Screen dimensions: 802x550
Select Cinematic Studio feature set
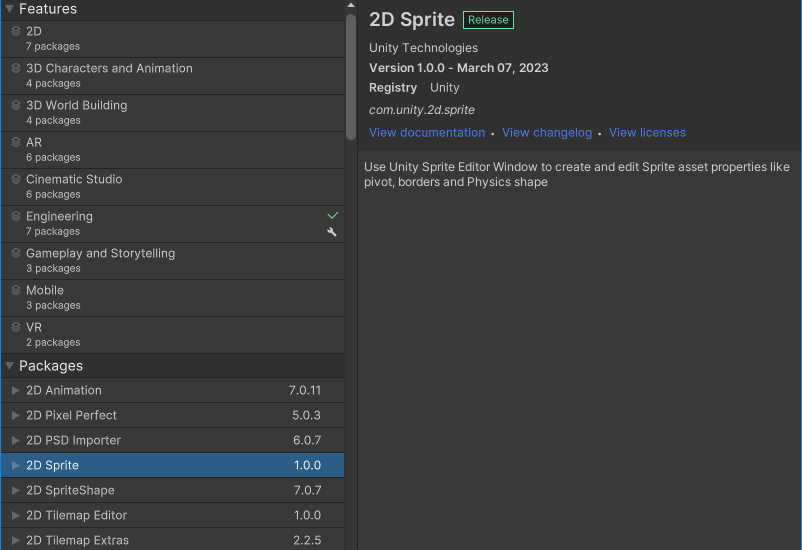tap(173, 187)
